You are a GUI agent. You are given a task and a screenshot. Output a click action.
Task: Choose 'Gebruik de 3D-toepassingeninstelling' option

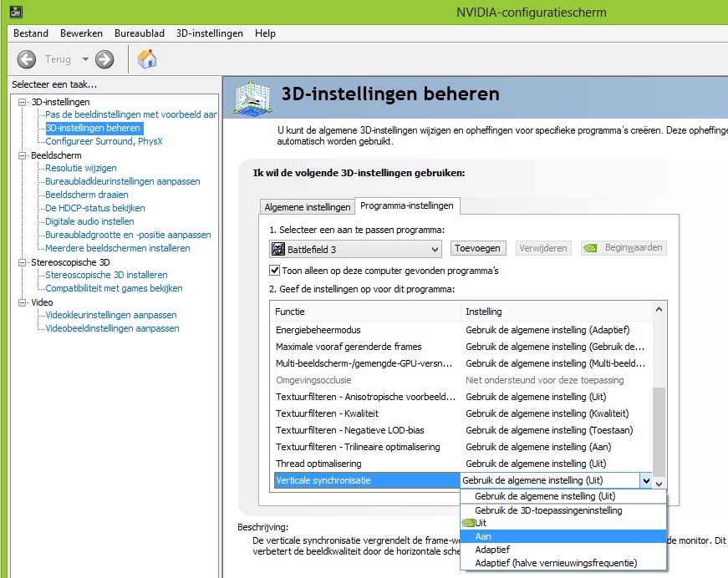point(563,510)
